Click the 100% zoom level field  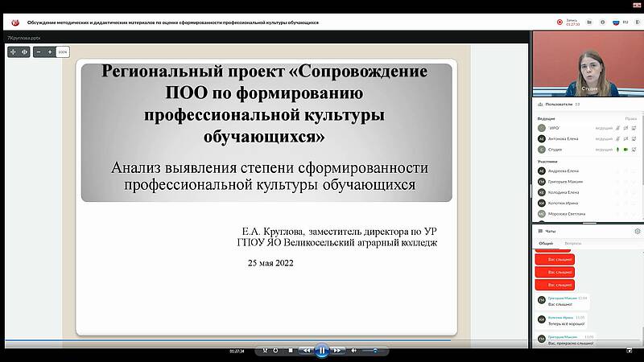(63, 52)
